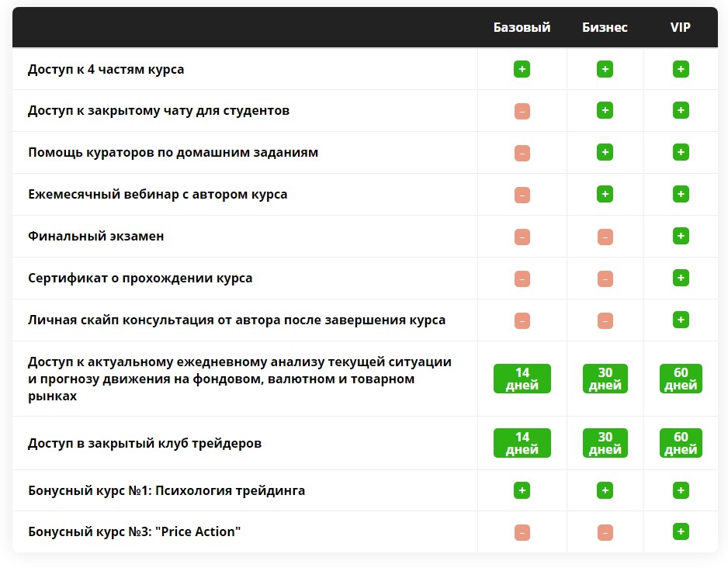Click green plus for Бизнес curator homework help
728x578 pixels.
click(605, 152)
